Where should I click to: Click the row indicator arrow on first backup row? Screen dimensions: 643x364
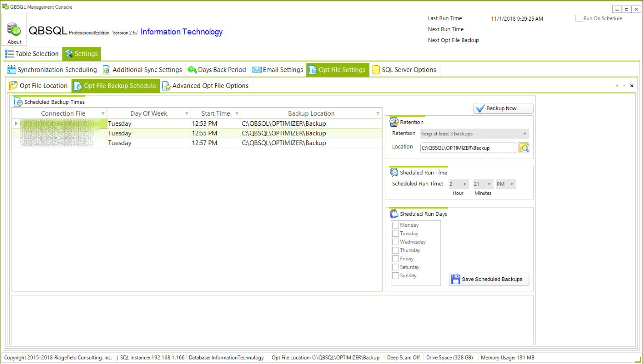[x=16, y=123]
